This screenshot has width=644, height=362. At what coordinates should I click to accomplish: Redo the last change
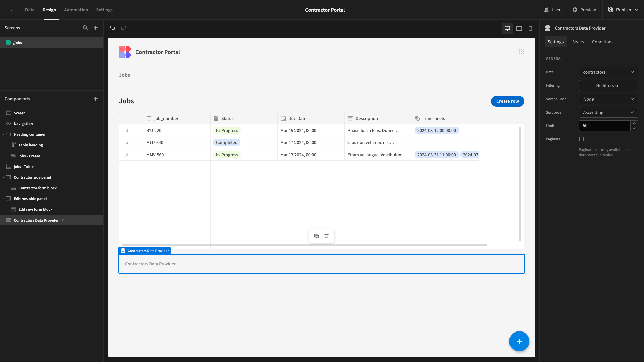[x=124, y=28]
